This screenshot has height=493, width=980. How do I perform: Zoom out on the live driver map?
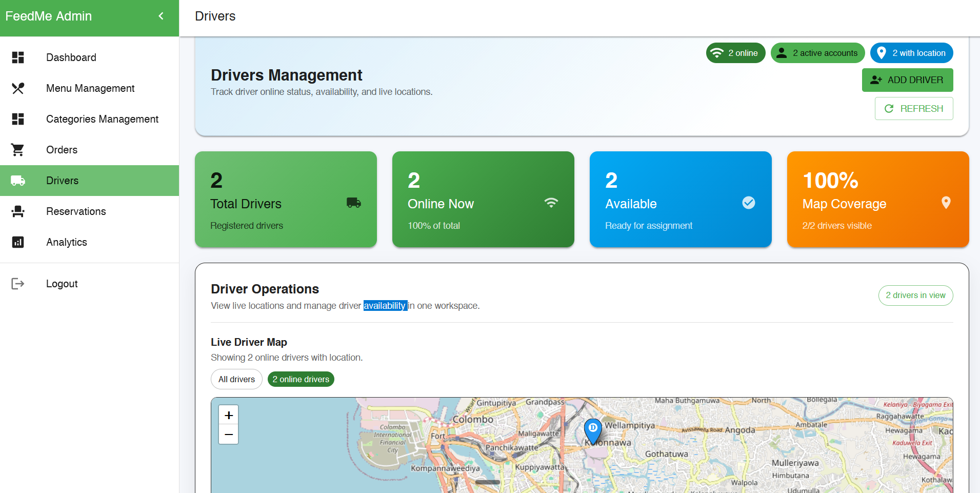pyautogui.click(x=229, y=435)
